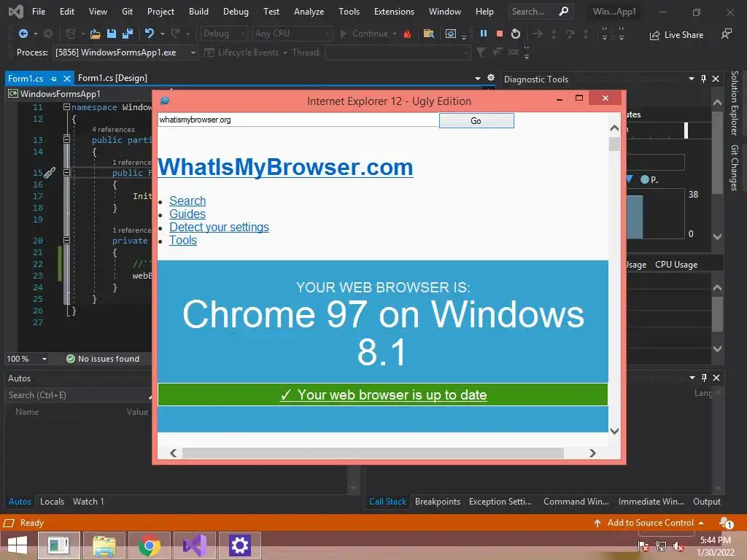The height and width of the screenshot is (560, 747).
Task: Pin the Form1.cs tab
Action: (x=54, y=79)
